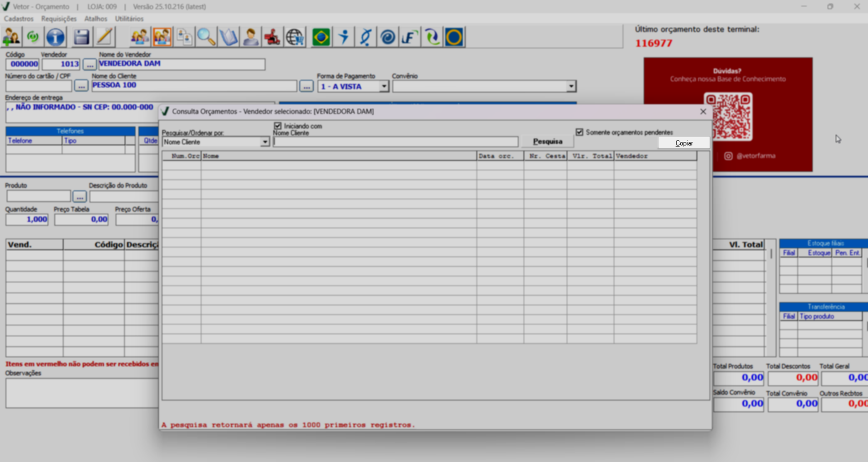
Task: Click the Brazil flag toolbar icon
Action: tap(321, 37)
